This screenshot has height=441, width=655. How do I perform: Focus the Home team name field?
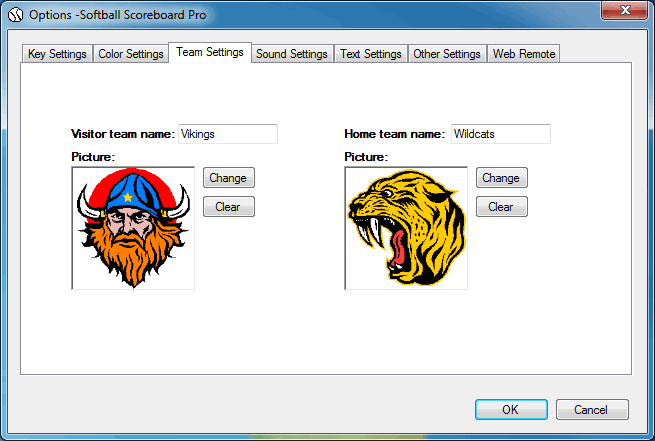(x=500, y=134)
